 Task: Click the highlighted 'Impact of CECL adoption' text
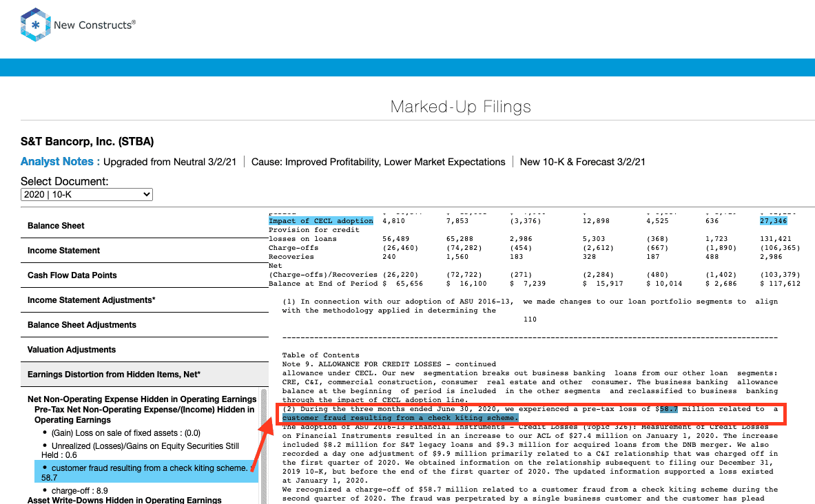point(321,221)
